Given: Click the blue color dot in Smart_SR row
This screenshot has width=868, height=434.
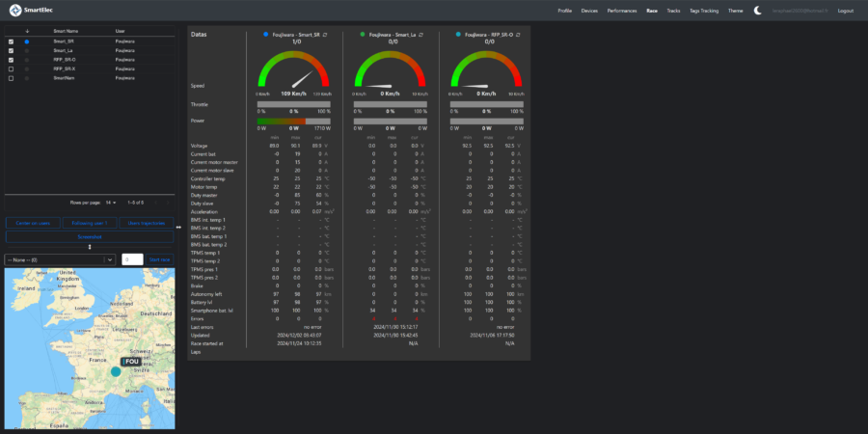Looking at the screenshot, I should coord(27,41).
